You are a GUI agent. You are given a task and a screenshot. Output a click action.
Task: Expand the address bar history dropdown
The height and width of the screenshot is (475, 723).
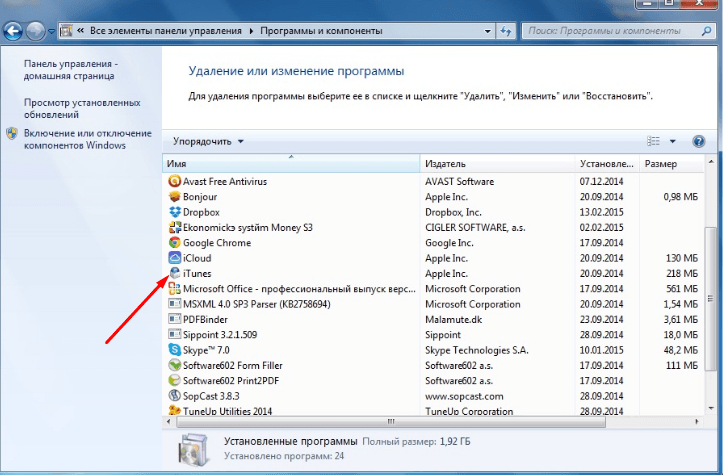point(487,31)
